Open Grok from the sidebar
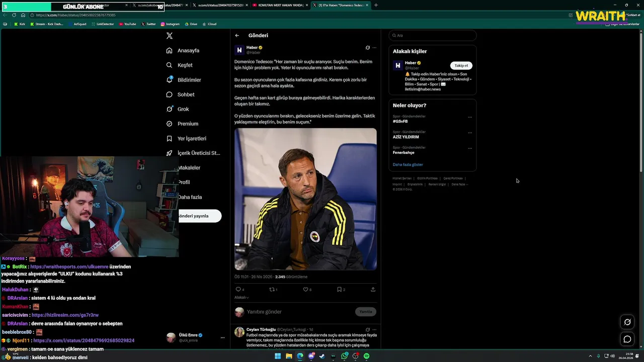Image resolution: width=644 pixels, height=362 pixels. [178, 109]
